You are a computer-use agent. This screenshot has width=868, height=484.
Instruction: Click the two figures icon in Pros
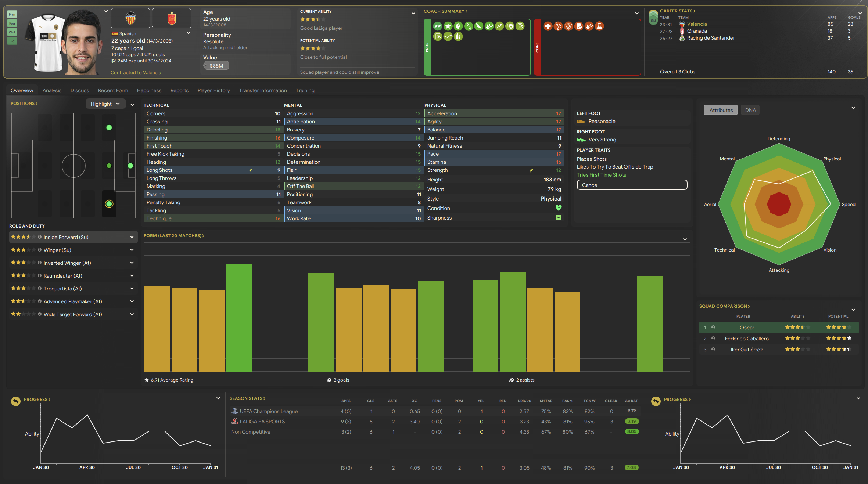458,36
